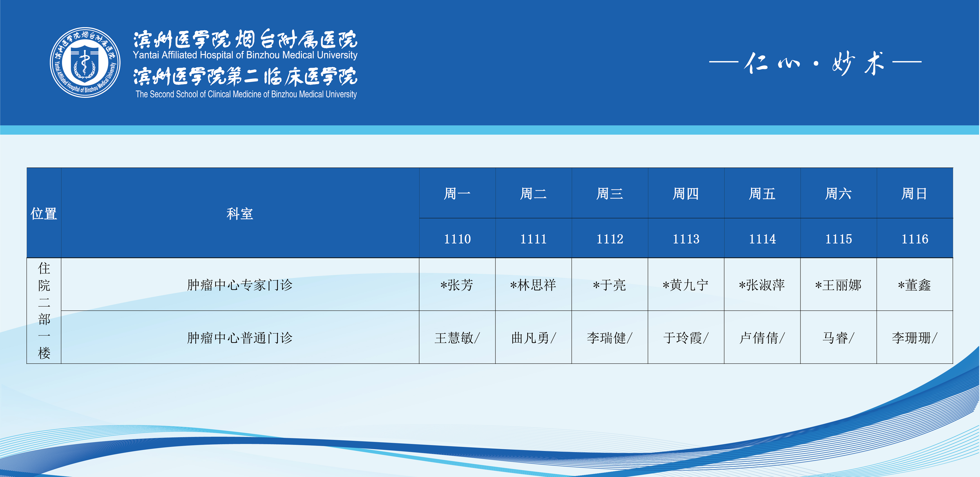Screen dimensions: 980x477
Task: Click the '仁心·妙术' slogan text
Action: pos(815,63)
